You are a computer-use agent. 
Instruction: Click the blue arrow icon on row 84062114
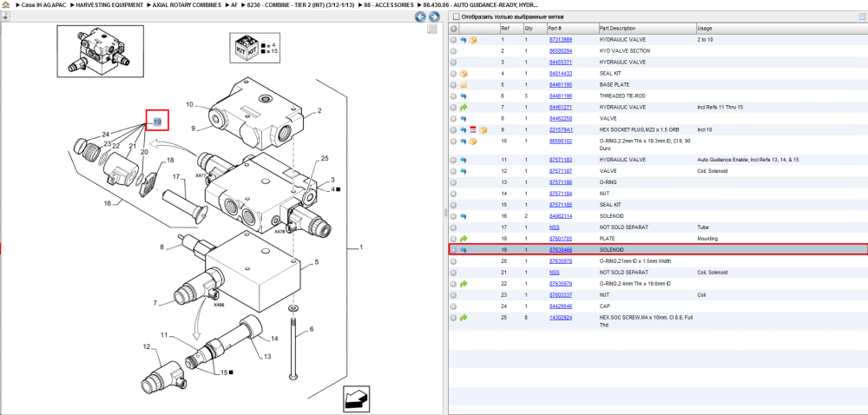464,216
